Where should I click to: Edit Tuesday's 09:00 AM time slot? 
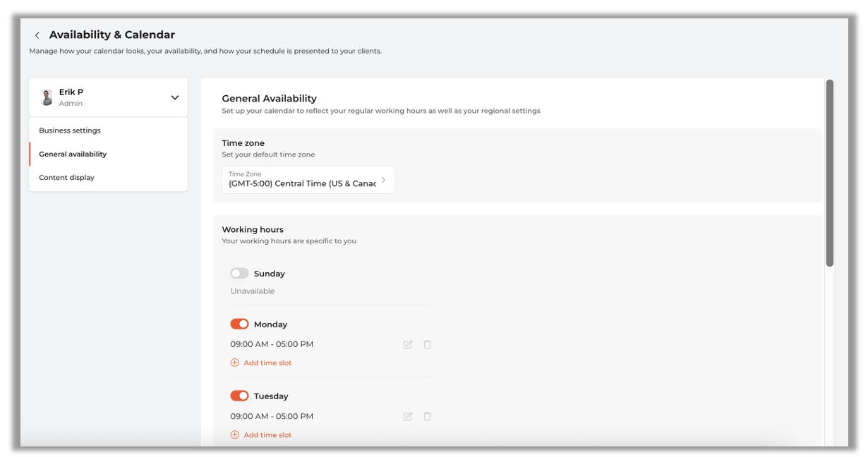(408, 417)
